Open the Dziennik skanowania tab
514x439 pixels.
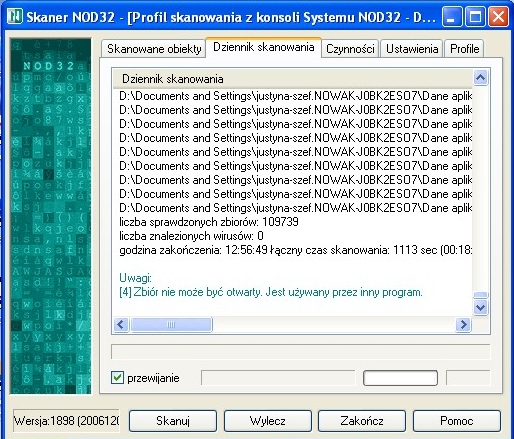pyautogui.click(x=264, y=47)
